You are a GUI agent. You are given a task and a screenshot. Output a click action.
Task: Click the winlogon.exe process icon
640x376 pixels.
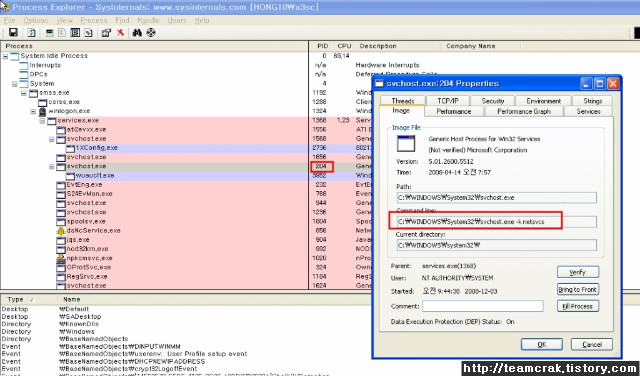(42, 111)
